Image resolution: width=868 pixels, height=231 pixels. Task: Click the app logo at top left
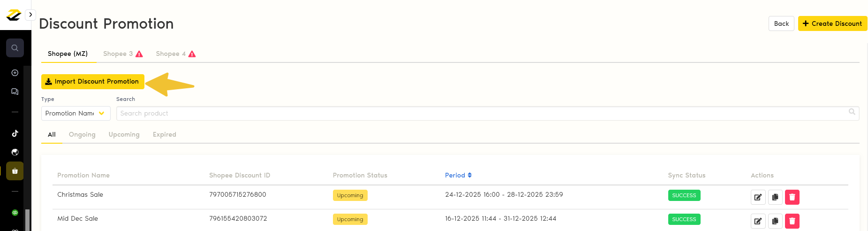[14, 15]
